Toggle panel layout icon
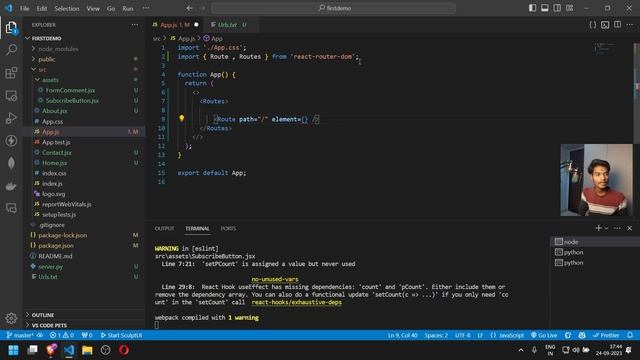 (544, 8)
